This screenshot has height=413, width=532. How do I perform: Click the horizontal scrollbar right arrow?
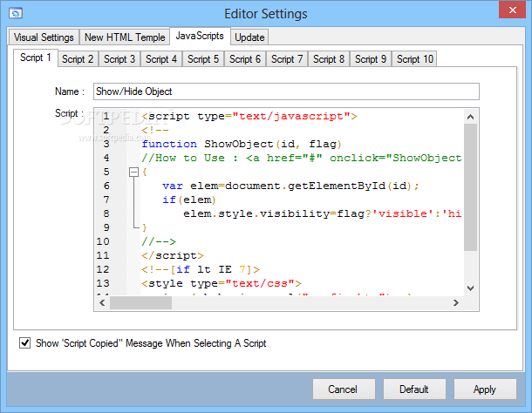(x=456, y=303)
